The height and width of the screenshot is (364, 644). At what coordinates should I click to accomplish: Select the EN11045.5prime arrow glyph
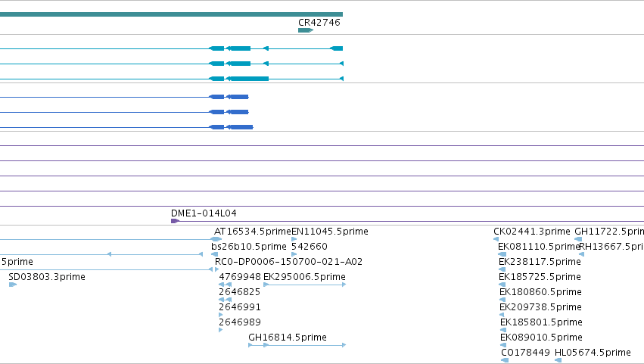tap(294, 239)
